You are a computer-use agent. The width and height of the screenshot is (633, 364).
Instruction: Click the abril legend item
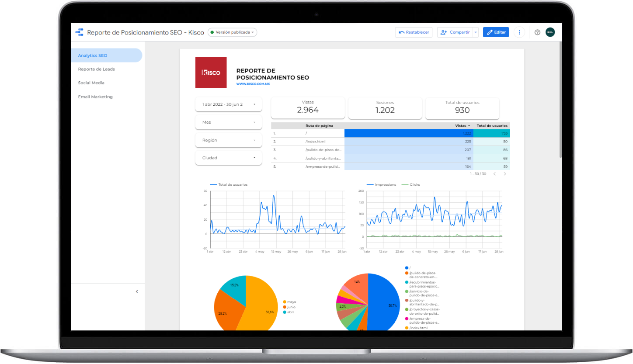289,312
